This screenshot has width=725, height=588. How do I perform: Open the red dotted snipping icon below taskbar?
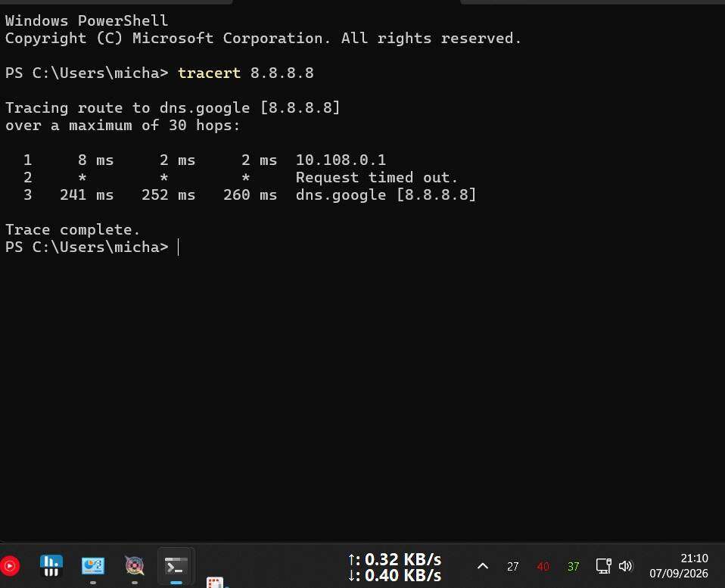pos(215,583)
